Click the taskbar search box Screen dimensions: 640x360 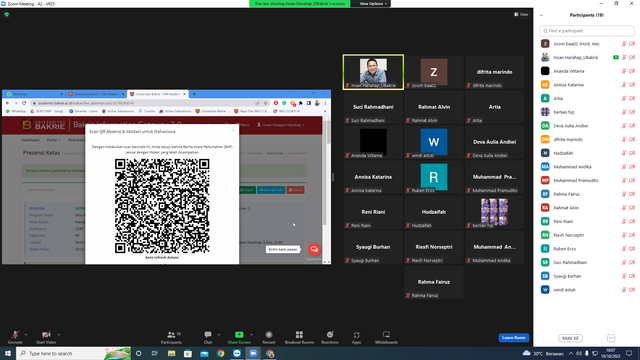73,353
